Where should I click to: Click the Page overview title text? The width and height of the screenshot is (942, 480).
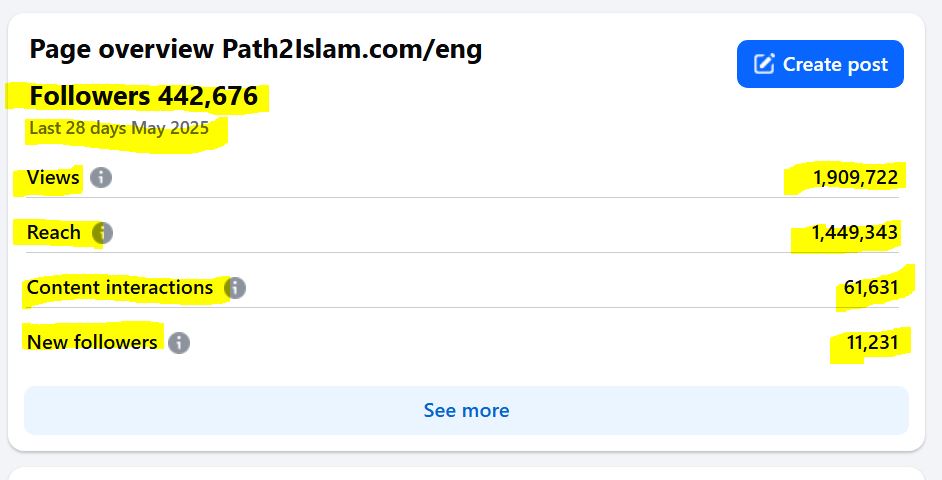pyautogui.click(x=121, y=49)
